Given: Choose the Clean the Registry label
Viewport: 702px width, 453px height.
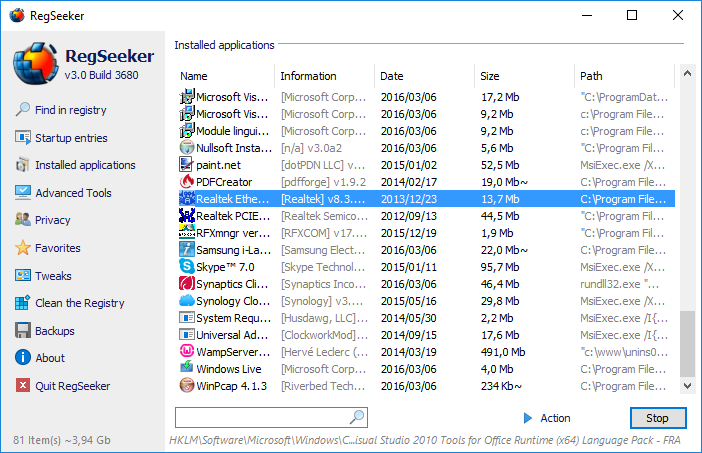Looking at the screenshot, I should (80, 303).
